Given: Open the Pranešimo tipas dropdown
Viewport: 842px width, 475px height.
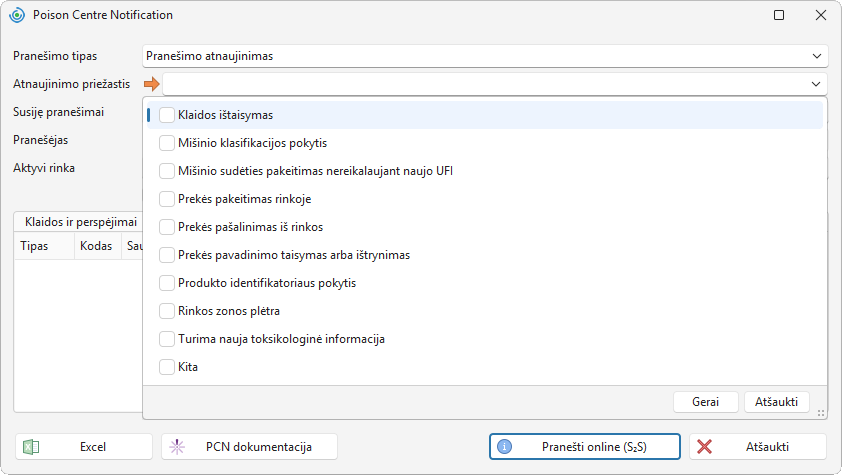Looking at the screenshot, I should coord(485,56).
